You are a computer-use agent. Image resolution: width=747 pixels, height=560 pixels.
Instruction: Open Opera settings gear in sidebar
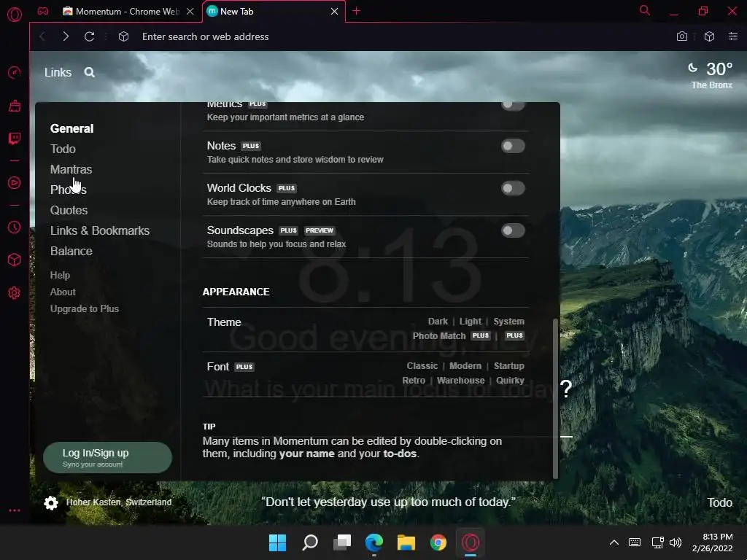[x=15, y=293]
